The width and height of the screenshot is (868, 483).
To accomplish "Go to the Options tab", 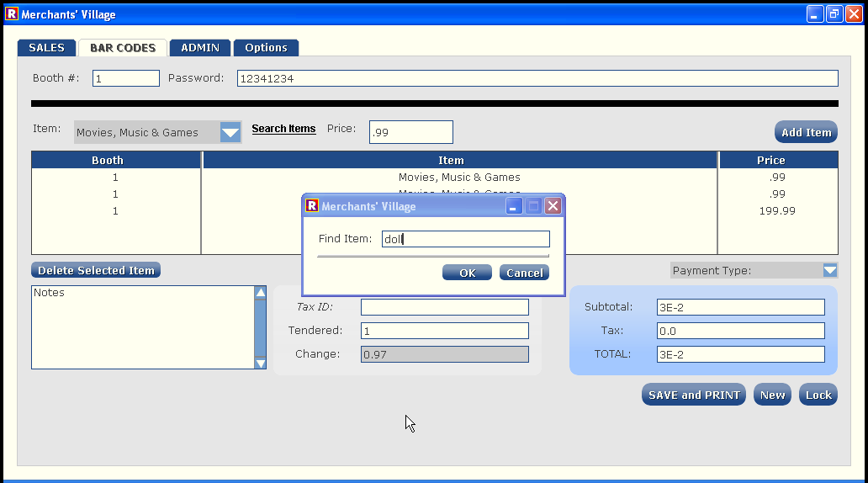I will [x=267, y=48].
